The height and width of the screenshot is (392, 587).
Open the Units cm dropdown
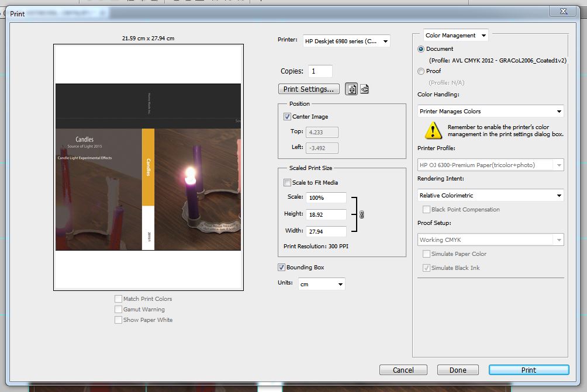point(322,285)
